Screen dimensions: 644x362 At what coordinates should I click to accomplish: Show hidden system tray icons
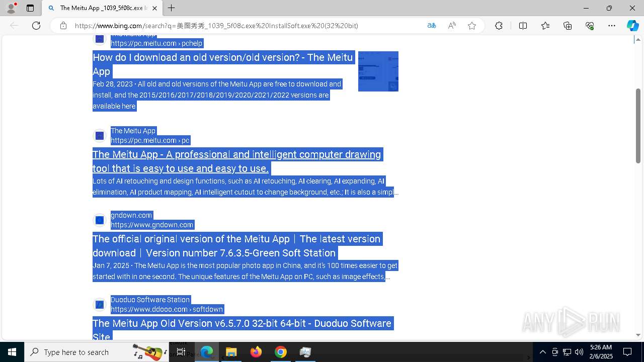542,352
